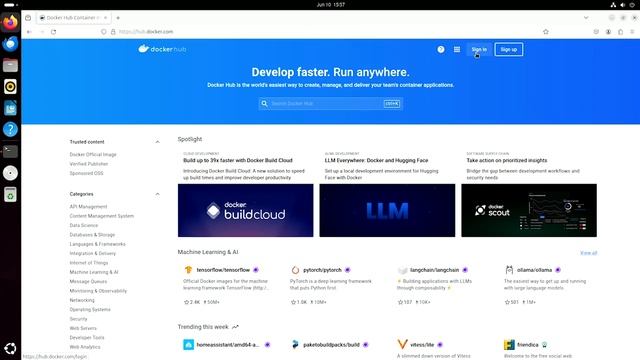Open the Trash in the dock
Viewport: 640px width, 360px height.
pos(10,195)
